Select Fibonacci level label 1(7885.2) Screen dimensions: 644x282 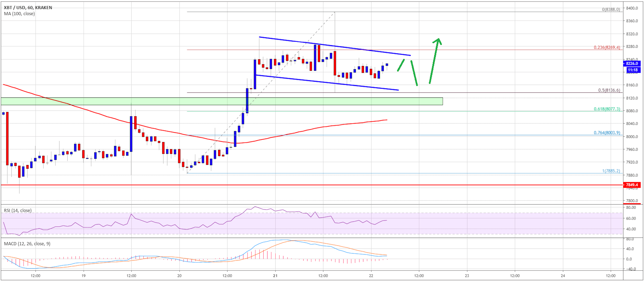611,171
